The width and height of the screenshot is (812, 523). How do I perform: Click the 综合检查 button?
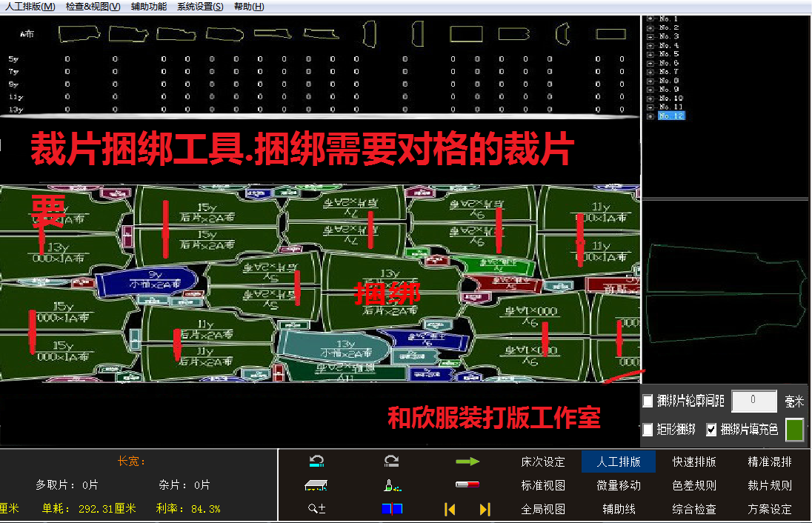[x=693, y=509]
